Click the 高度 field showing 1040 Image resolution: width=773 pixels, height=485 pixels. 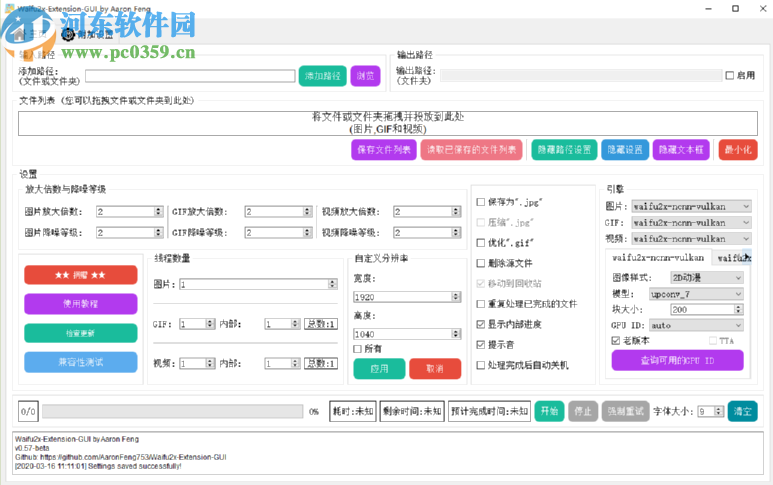pos(407,334)
